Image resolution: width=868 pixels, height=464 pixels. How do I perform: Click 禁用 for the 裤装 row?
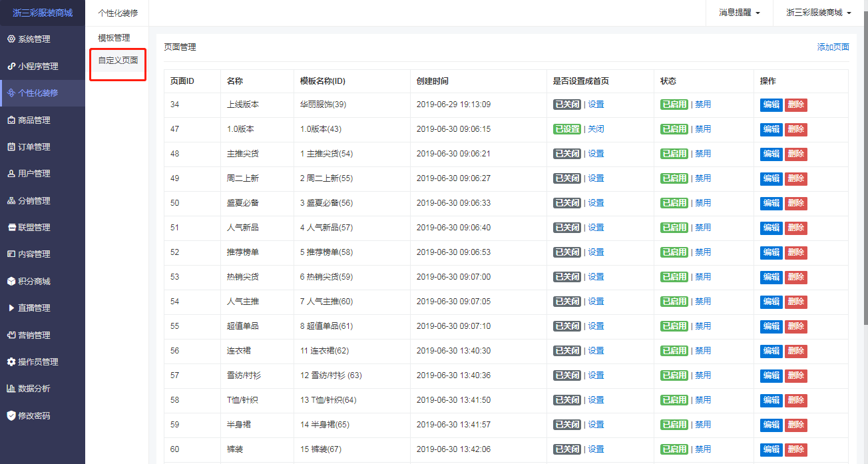pyautogui.click(x=703, y=449)
